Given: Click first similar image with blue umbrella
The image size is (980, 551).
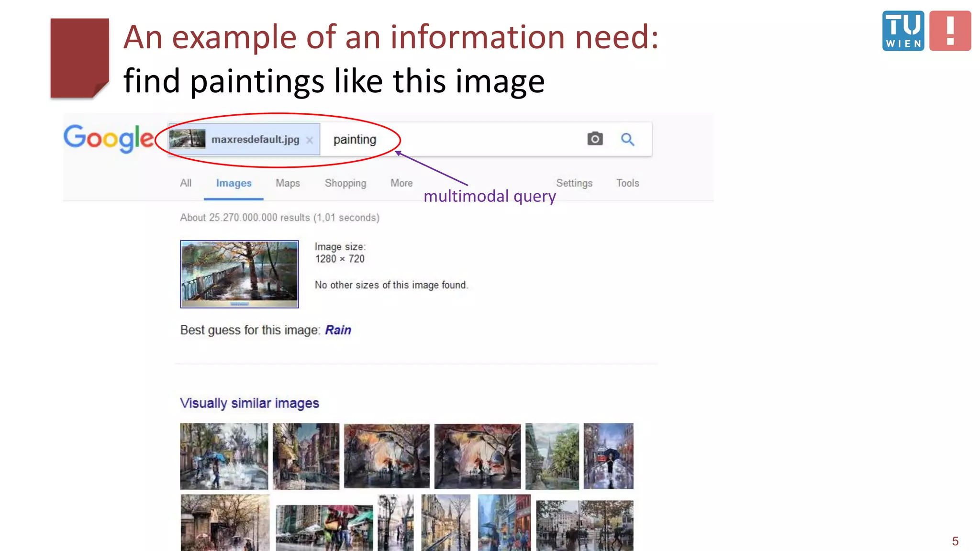Looking at the screenshot, I should pos(224,456).
